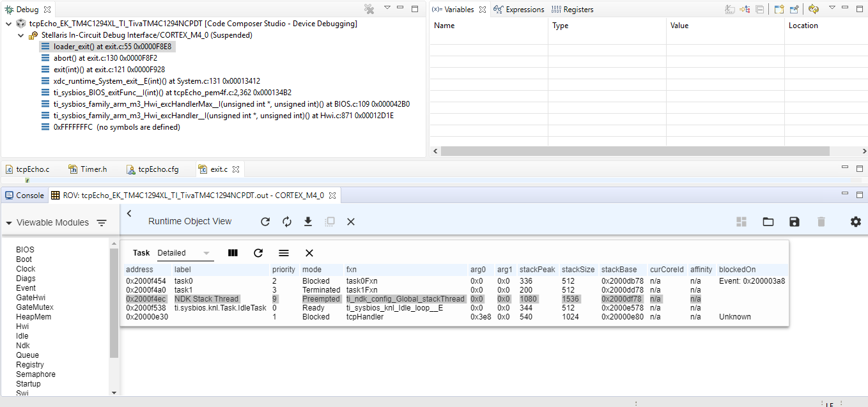The height and width of the screenshot is (407, 868).
Task: Select the Semaphore module
Action: coord(36,374)
